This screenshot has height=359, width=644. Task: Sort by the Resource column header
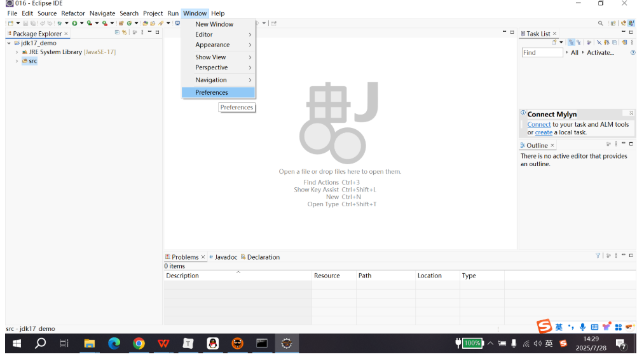(x=334, y=276)
